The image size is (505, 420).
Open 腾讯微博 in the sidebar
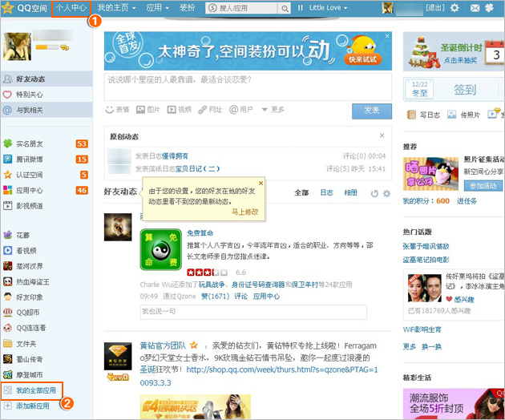click(32, 160)
